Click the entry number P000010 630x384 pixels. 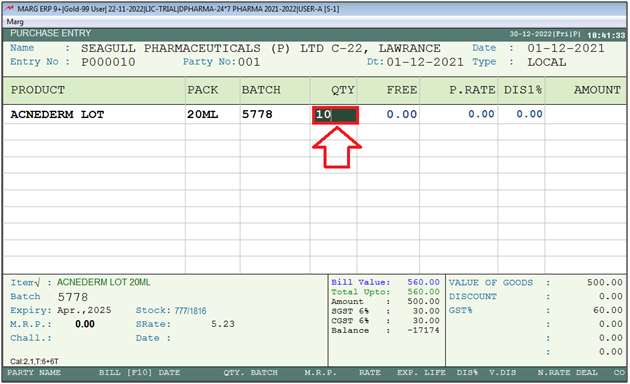(x=108, y=62)
